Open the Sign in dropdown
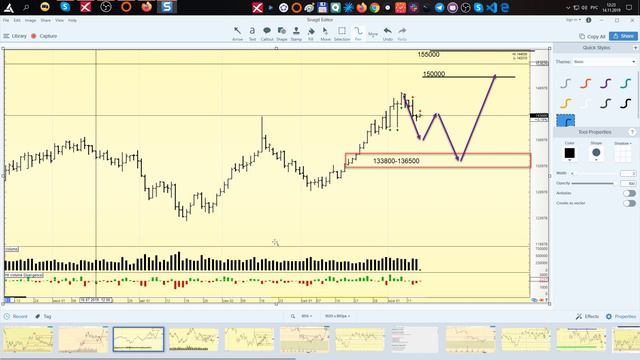Viewport: 640px width, 360px height. pyautogui.click(x=573, y=20)
